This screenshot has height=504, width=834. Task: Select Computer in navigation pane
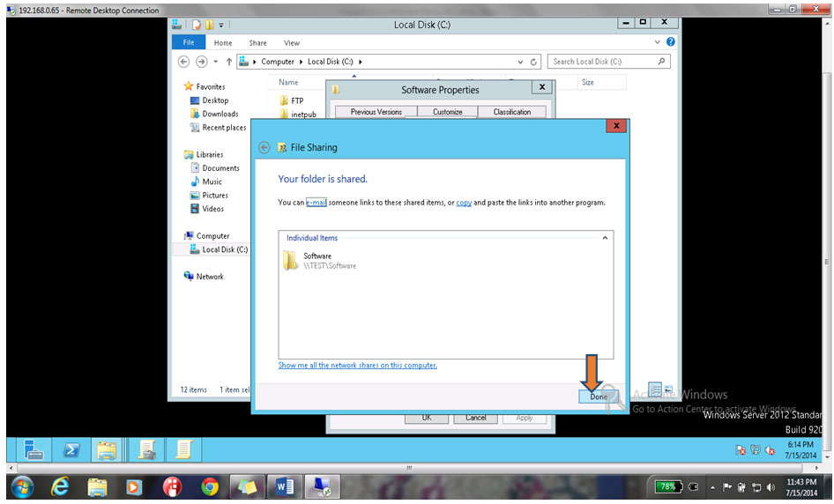[207, 236]
